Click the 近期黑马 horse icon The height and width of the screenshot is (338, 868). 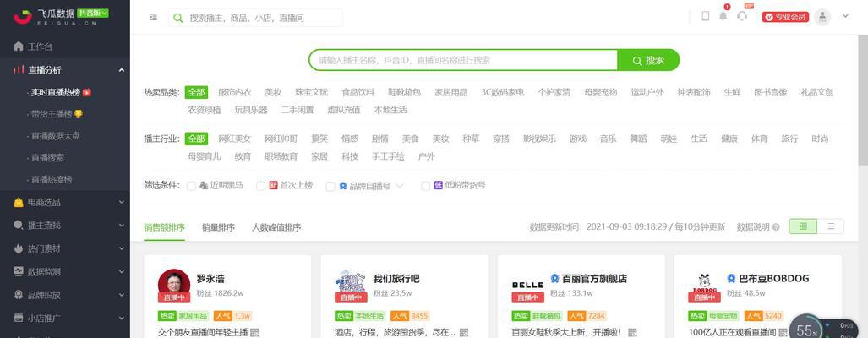204,185
